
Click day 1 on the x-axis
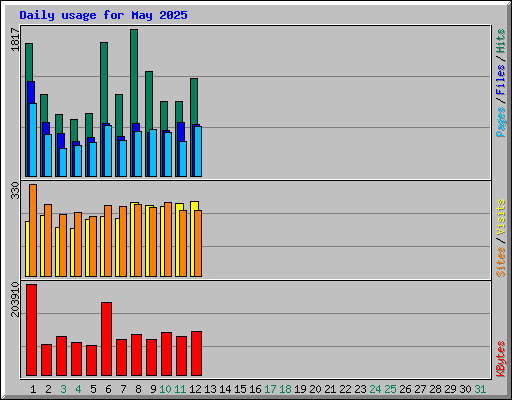(x=33, y=389)
